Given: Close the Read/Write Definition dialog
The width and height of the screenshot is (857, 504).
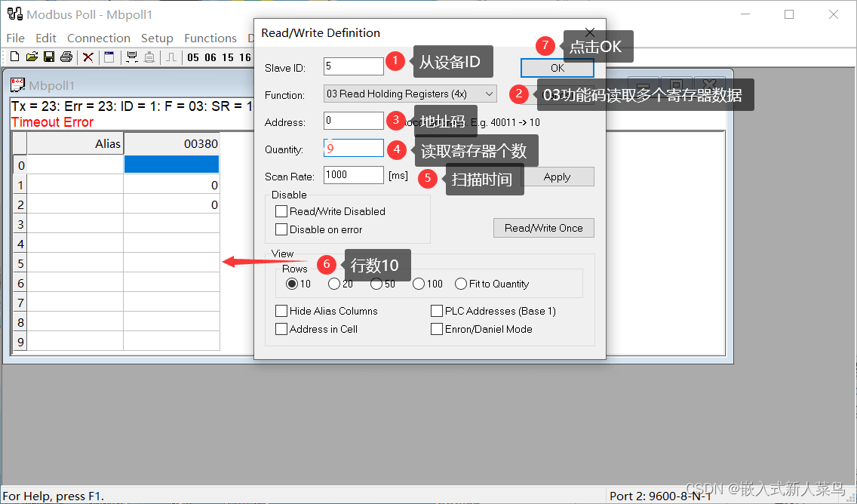Looking at the screenshot, I should pyautogui.click(x=590, y=32).
